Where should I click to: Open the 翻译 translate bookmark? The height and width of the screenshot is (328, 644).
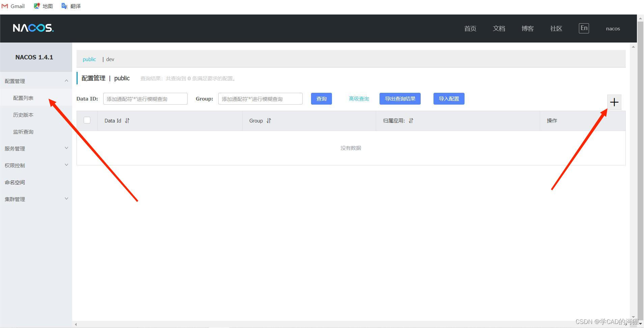(71, 6)
